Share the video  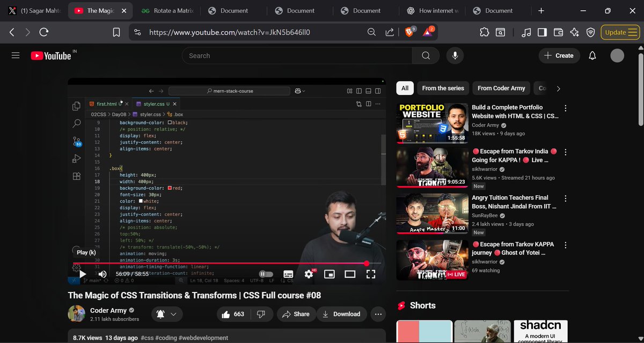coord(296,314)
